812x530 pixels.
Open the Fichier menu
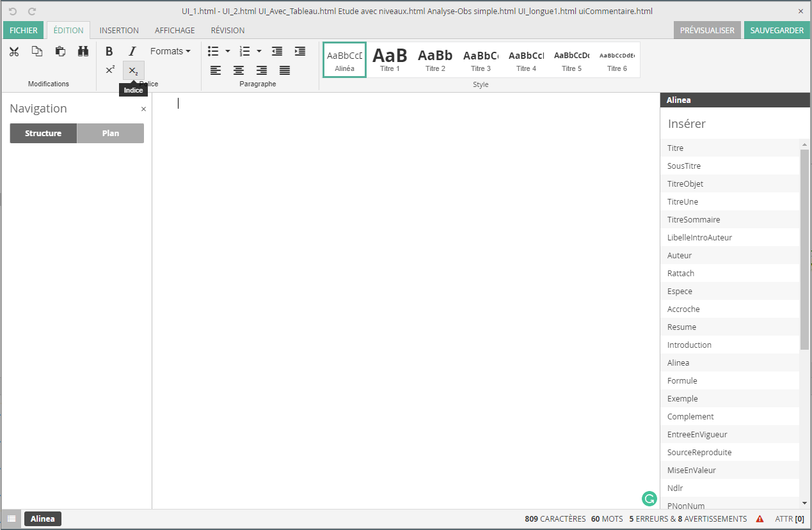(x=24, y=30)
